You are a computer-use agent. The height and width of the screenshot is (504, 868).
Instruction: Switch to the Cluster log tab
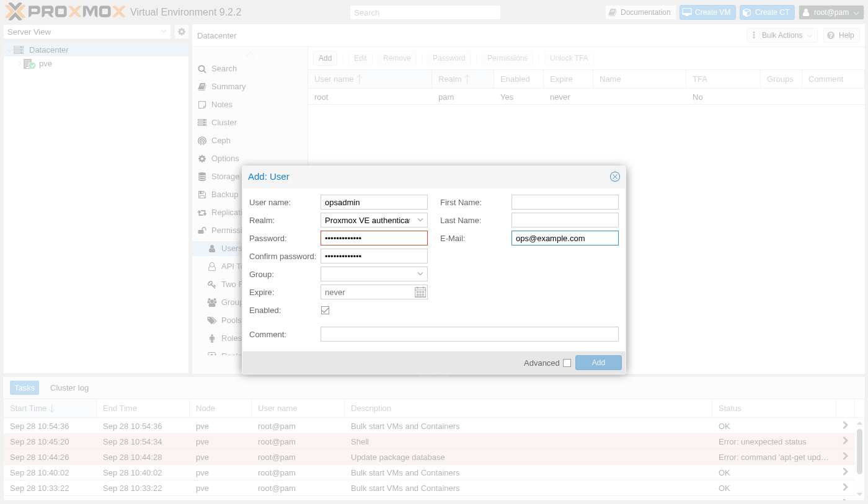tap(69, 388)
